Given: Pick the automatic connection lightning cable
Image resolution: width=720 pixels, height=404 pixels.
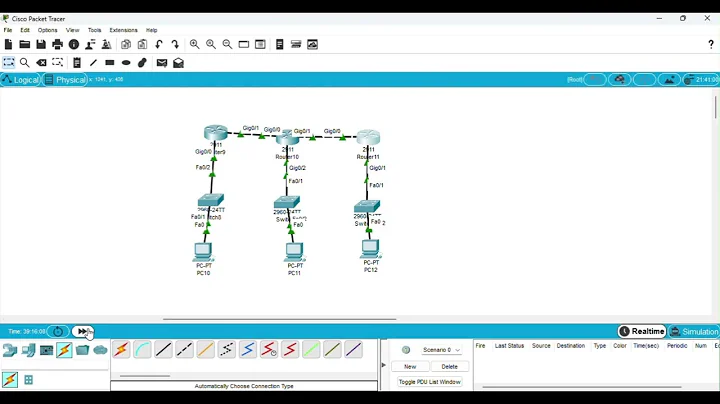Looking at the screenshot, I should coord(121,350).
